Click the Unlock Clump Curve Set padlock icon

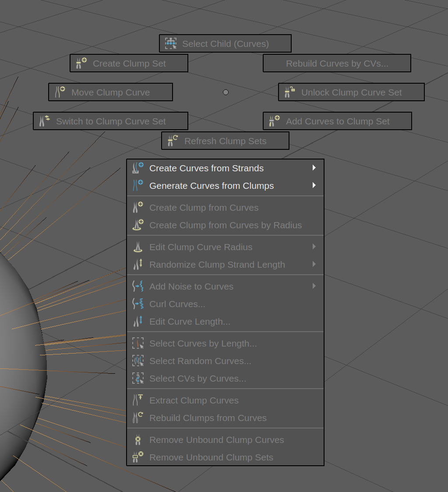tap(289, 92)
